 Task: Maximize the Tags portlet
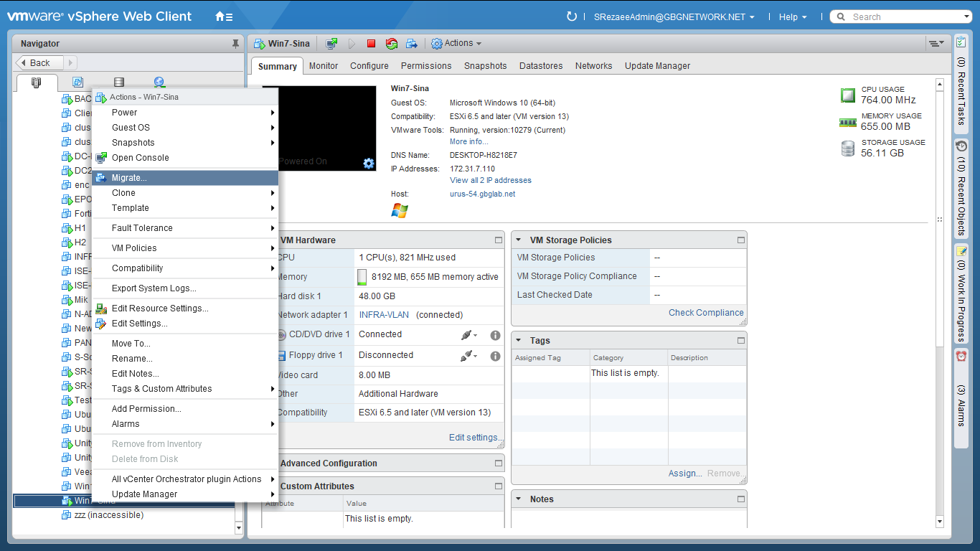click(x=741, y=341)
